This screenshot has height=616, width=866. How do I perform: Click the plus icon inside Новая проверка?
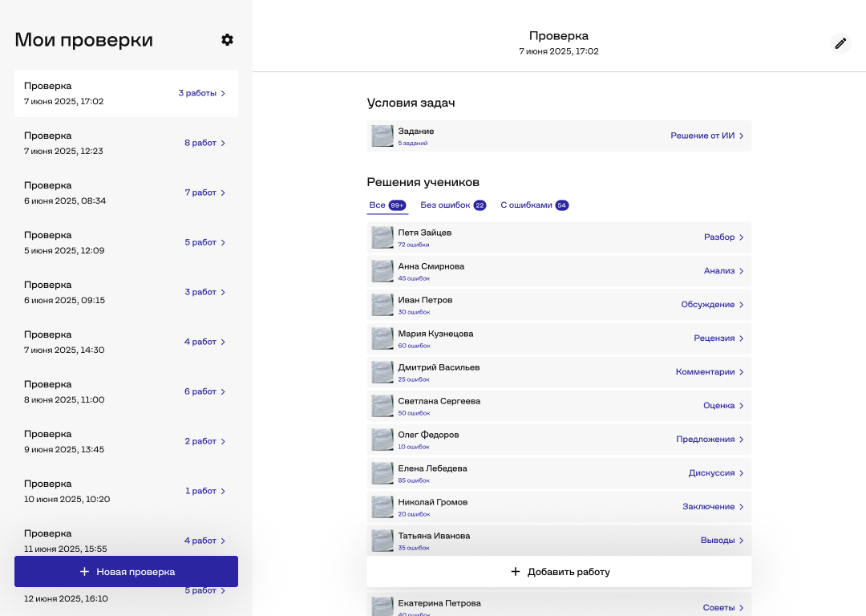[84, 571]
